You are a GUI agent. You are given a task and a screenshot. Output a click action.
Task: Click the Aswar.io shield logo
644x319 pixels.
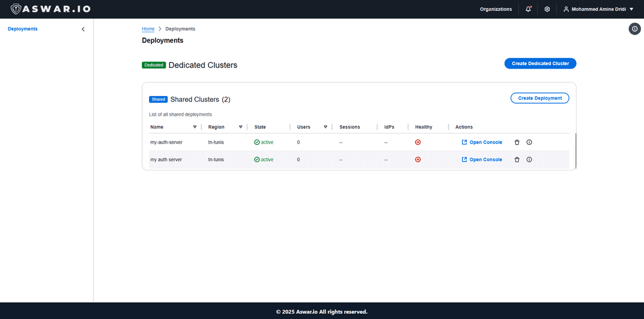(16, 9)
